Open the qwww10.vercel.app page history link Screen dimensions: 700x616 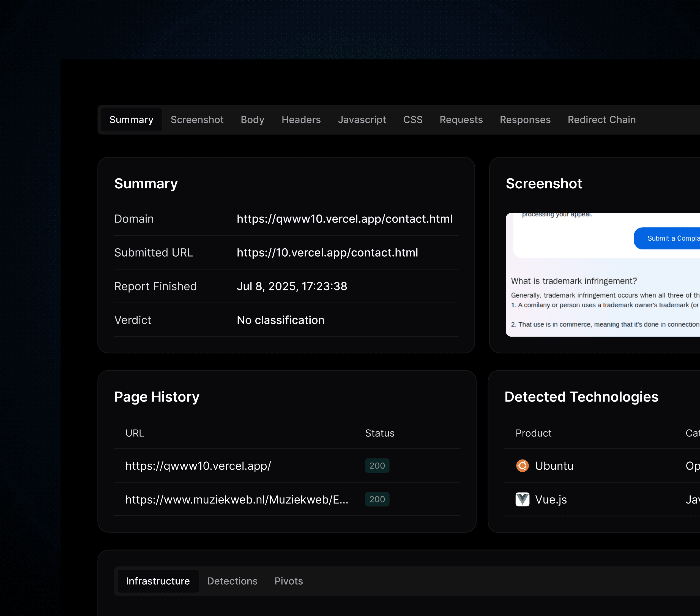coord(198,465)
